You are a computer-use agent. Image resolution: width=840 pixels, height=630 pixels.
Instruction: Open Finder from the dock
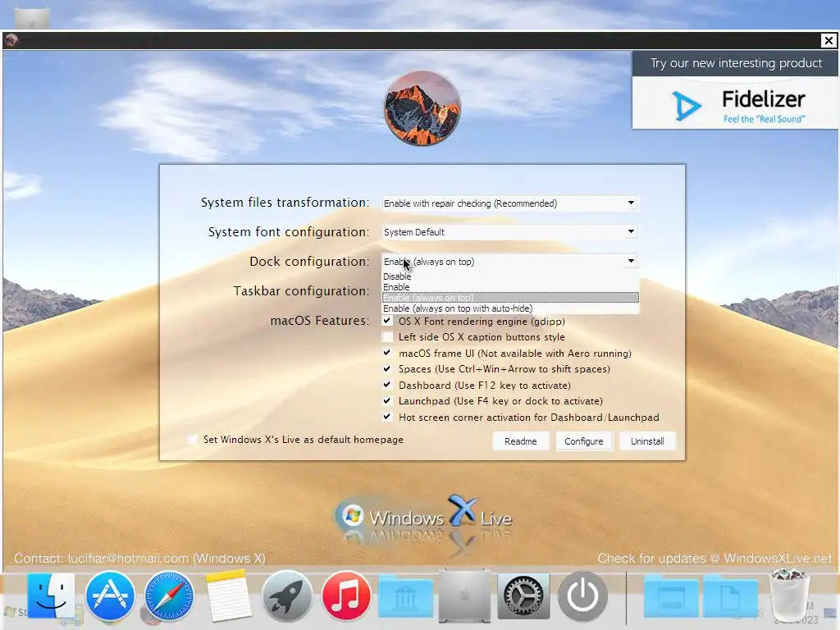tap(51, 596)
